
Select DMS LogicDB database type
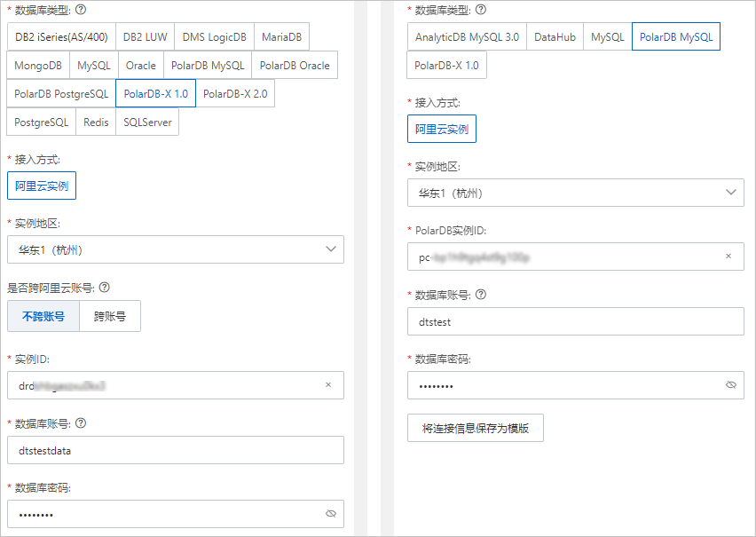click(214, 36)
